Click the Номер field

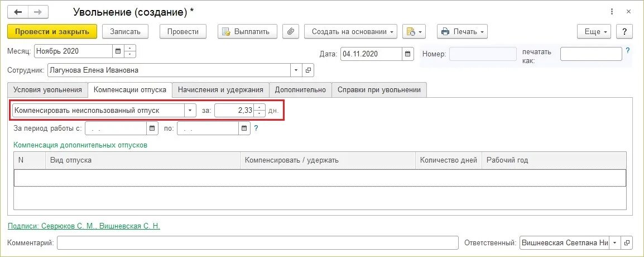[483, 54]
